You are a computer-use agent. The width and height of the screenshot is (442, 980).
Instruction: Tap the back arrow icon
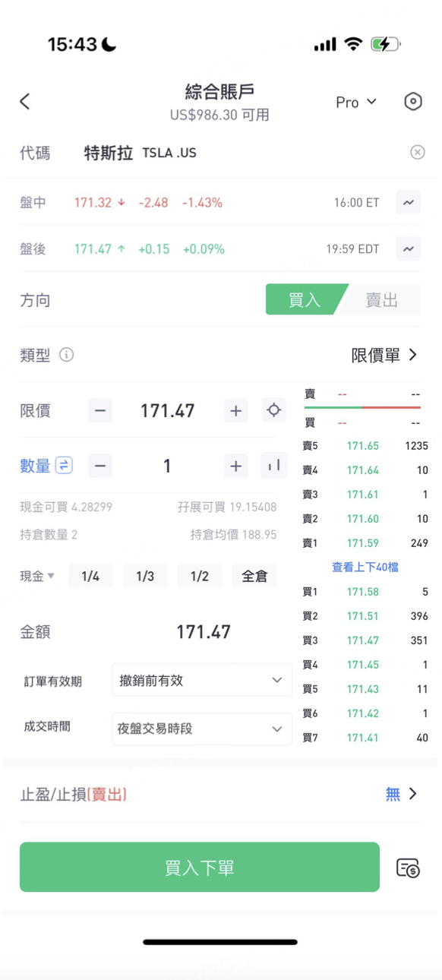25,101
